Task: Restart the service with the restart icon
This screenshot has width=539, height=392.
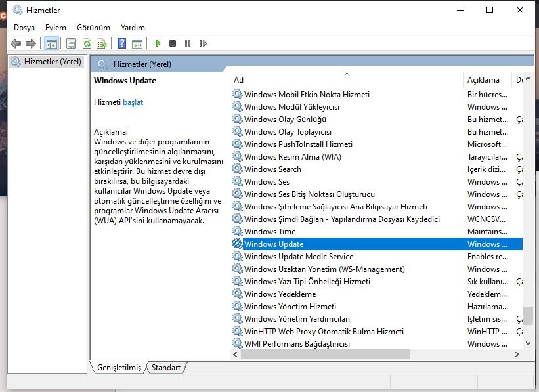Action: 203,43
